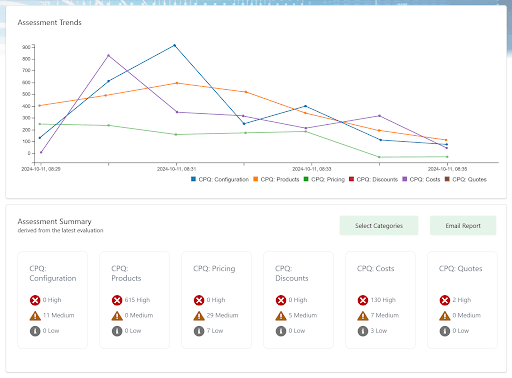Select the '29 Medium' count text

click(222, 315)
